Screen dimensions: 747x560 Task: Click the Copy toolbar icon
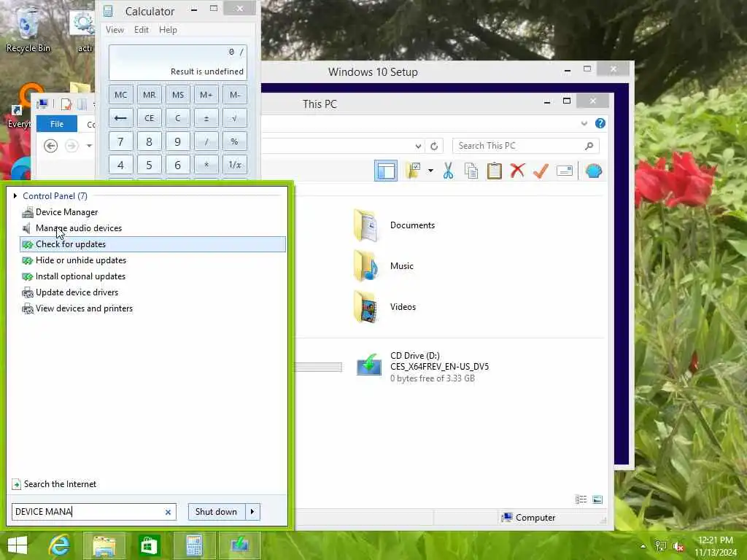click(471, 171)
